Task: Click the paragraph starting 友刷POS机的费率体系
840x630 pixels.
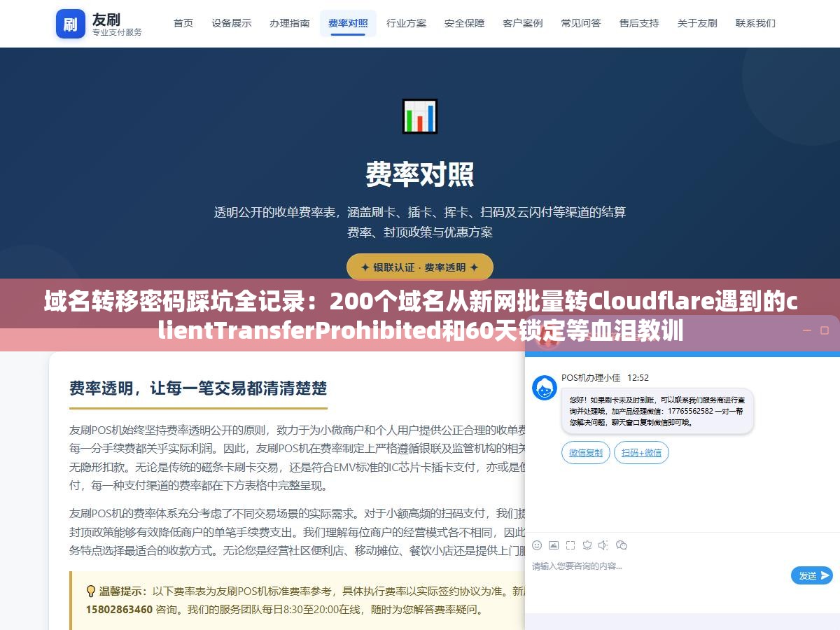Action: [297, 531]
